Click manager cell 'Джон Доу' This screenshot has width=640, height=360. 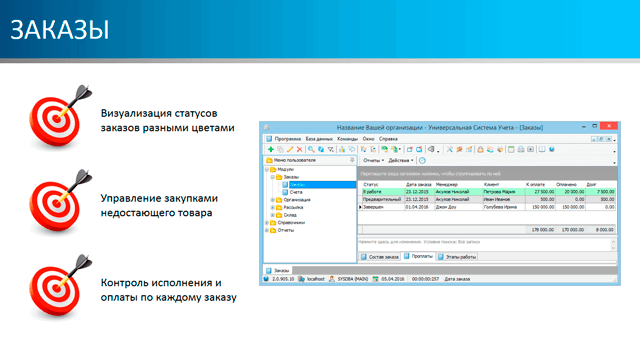point(458,207)
